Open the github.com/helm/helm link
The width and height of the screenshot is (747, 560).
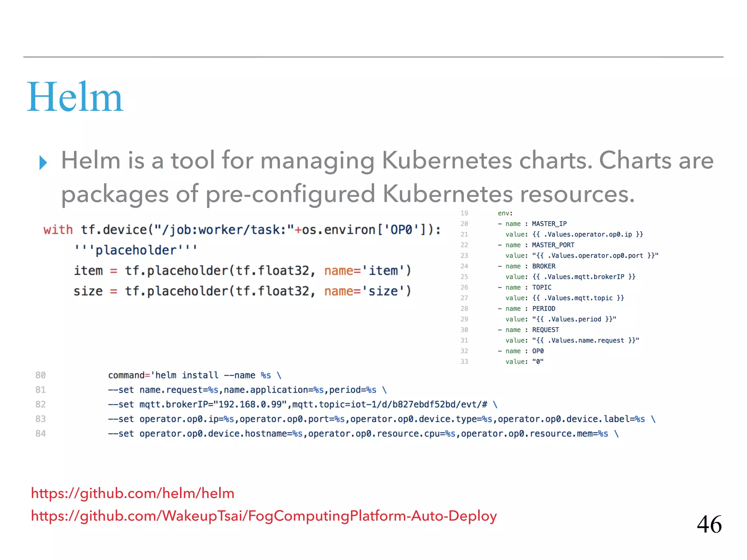(x=133, y=493)
